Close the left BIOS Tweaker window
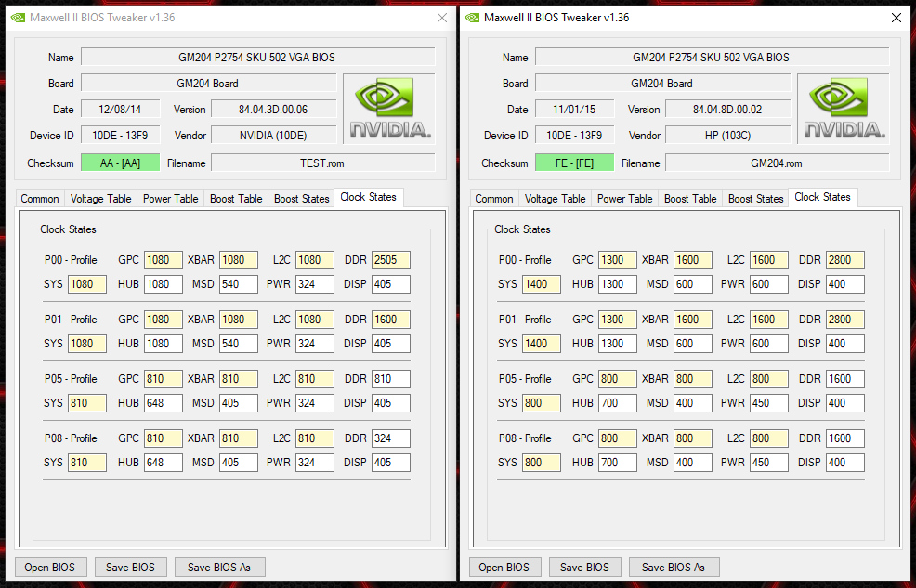916x588 pixels. pos(442,18)
